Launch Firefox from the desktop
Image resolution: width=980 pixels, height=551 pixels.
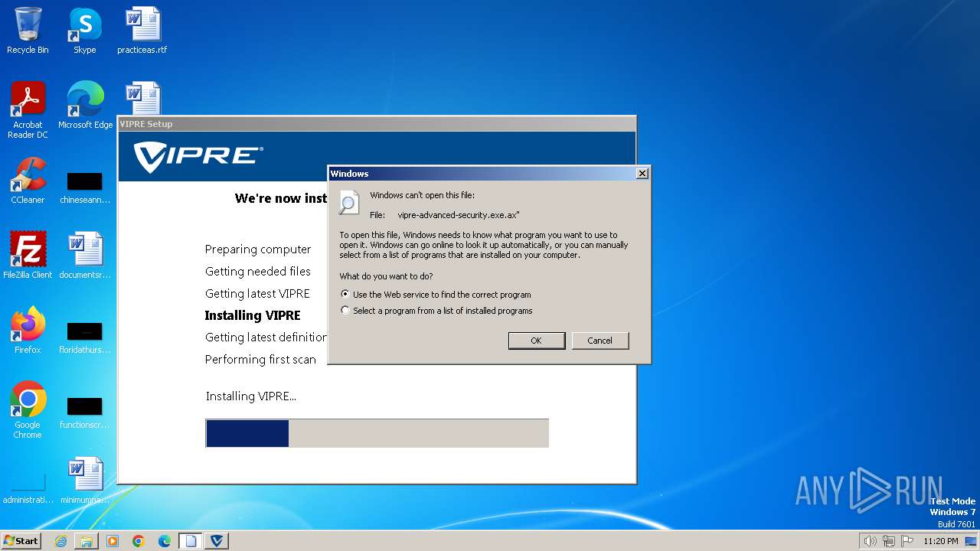28,331
